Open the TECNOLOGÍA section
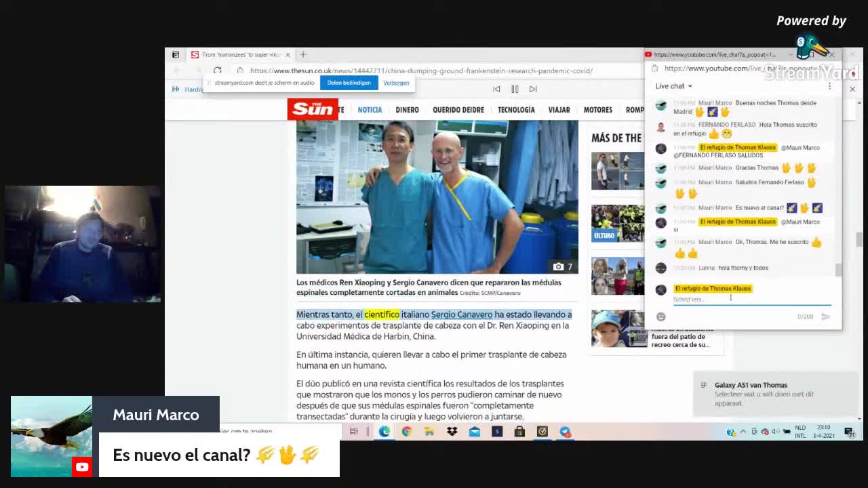868x488 pixels. click(516, 110)
